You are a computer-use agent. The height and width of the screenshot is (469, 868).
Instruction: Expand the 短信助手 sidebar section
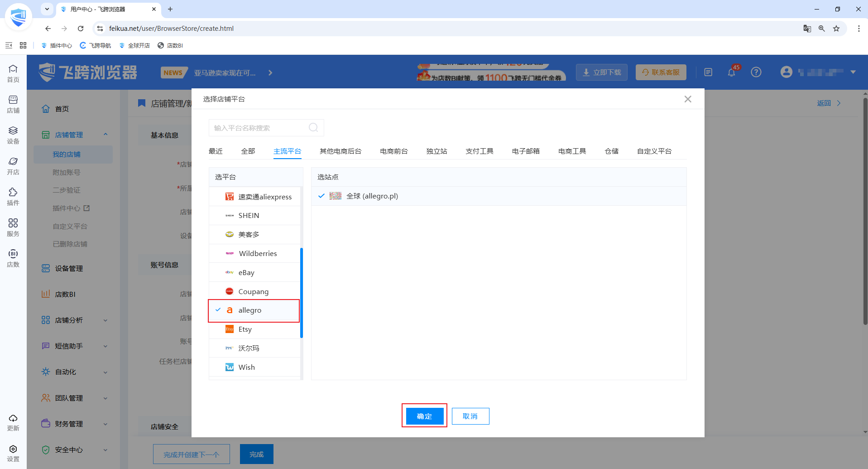pos(106,346)
